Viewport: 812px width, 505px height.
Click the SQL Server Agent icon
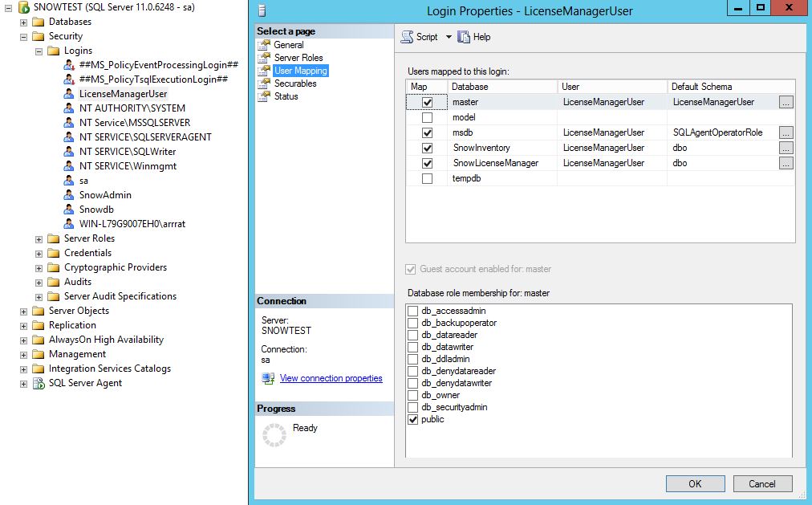(x=39, y=383)
